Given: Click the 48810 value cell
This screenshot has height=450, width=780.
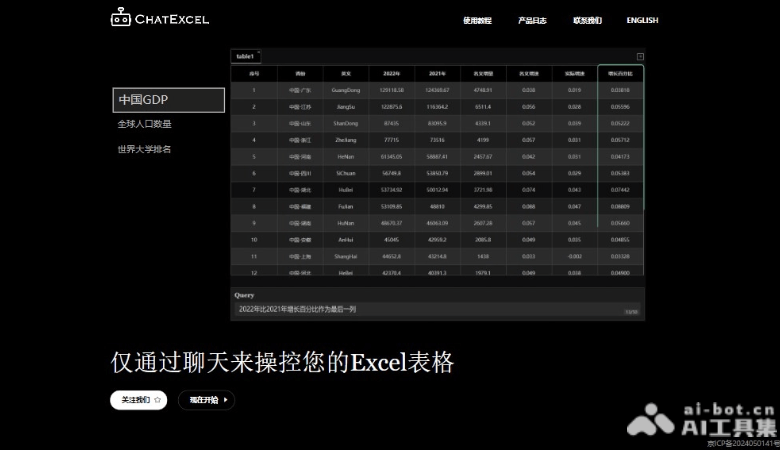Looking at the screenshot, I should tap(437, 206).
